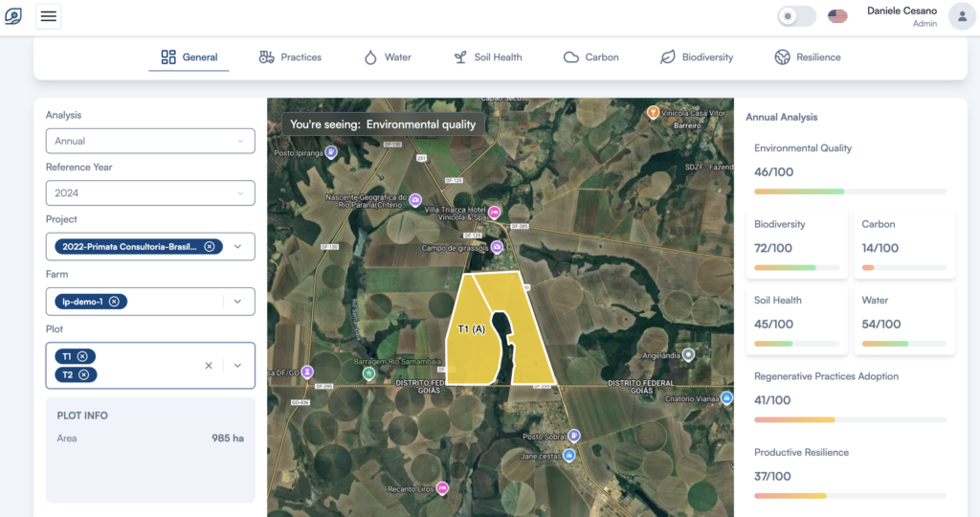Click the Villa Triacca Hotel map marker
980x517 pixels.
[x=495, y=213]
